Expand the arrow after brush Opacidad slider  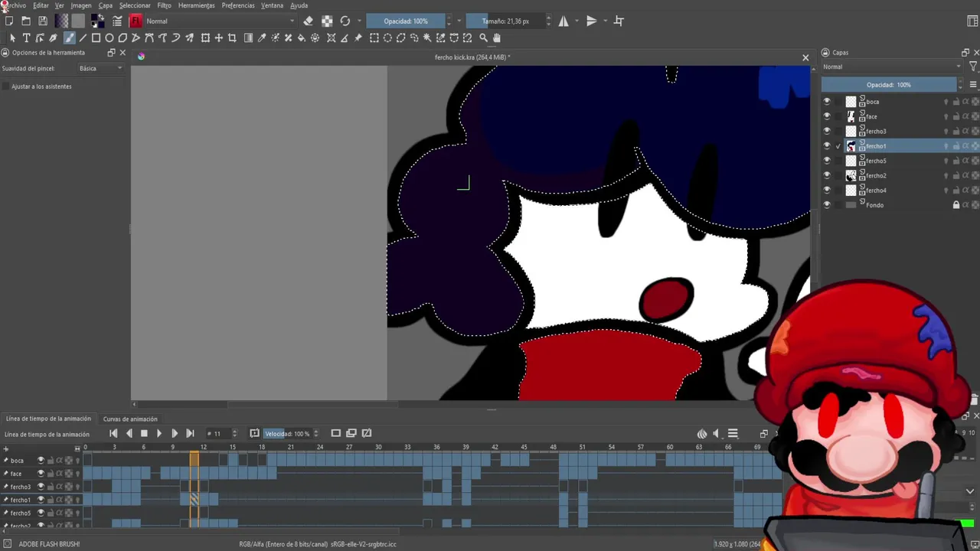[x=459, y=21]
